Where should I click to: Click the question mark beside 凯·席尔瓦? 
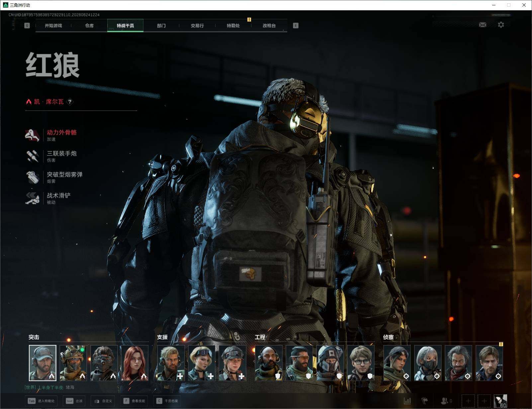[x=70, y=102]
